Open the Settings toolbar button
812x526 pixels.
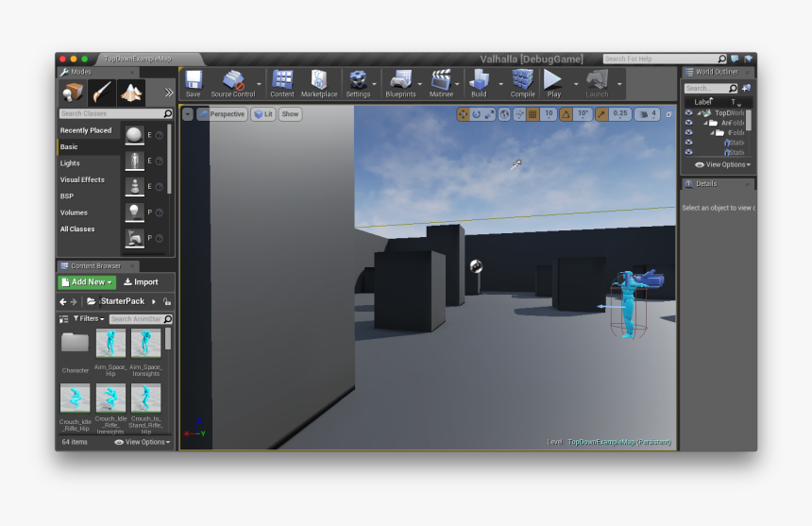(x=358, y=83)
